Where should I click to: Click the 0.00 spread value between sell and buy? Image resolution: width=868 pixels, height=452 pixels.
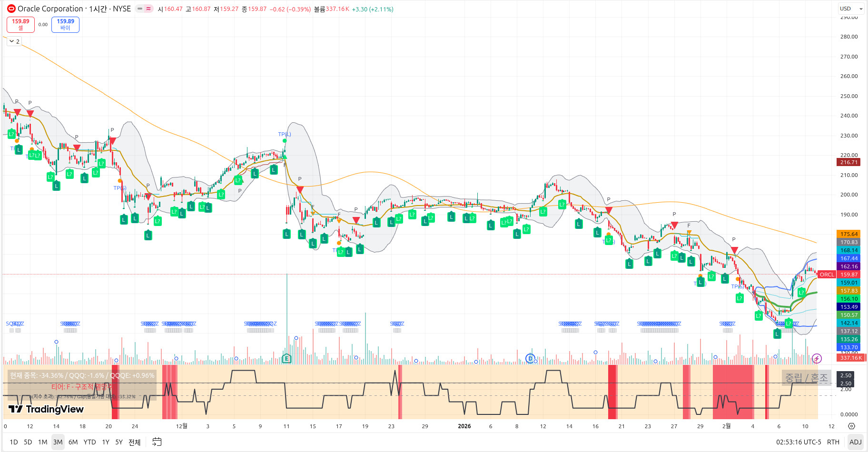43,25
